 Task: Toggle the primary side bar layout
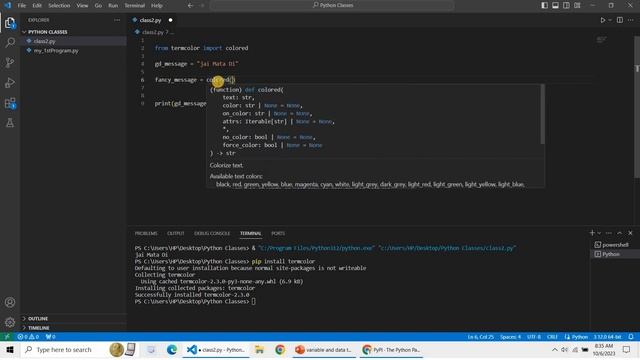[544, 5]
